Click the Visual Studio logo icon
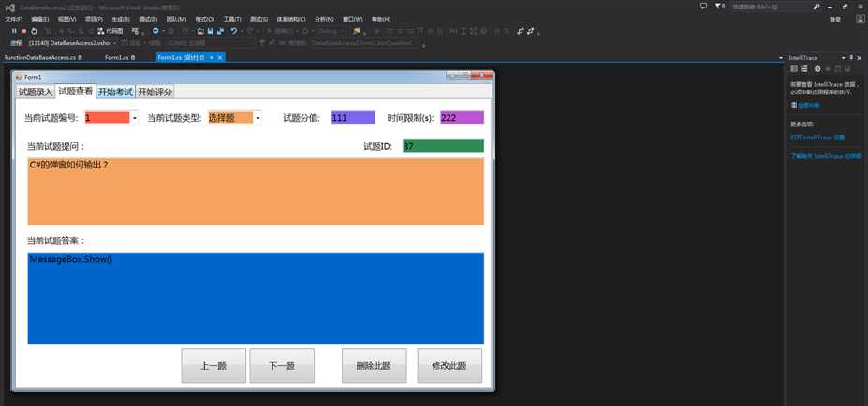 point(8,7)
